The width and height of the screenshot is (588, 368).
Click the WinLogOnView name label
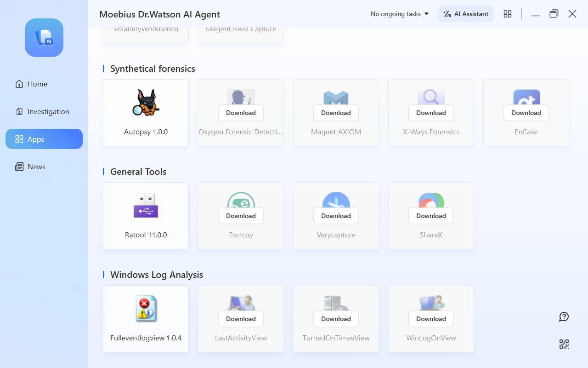point(431,338)
